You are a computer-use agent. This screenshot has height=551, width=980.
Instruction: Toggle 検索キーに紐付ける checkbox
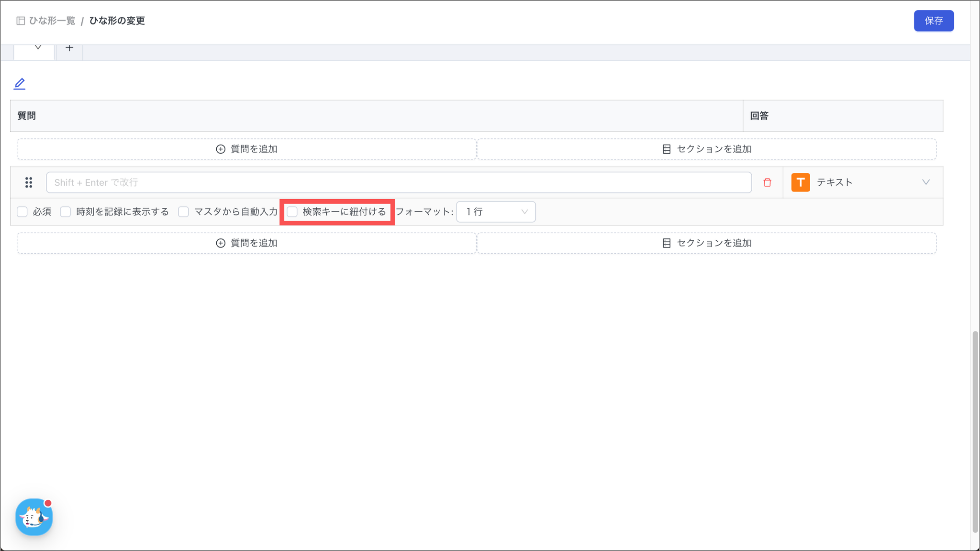pos(292,212)
